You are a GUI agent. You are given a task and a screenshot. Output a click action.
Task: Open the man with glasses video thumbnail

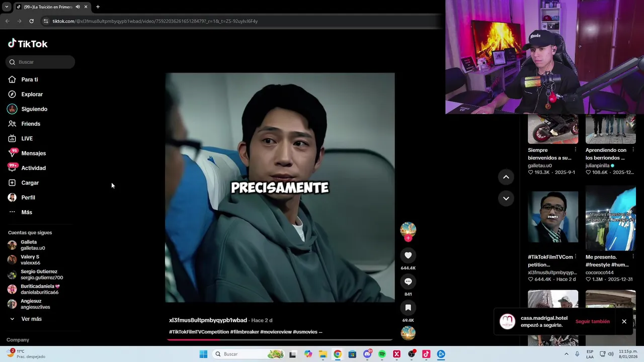pos(553,217)
